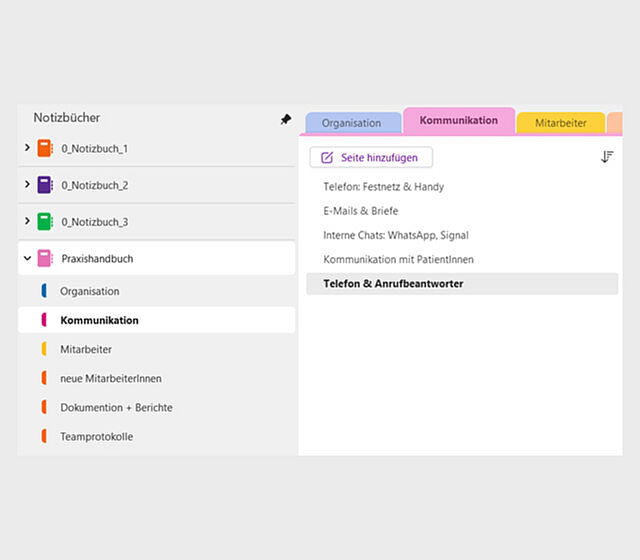Open Kommunikation mit PatientInnen page
640x560 pixels.
coord(398,259)
